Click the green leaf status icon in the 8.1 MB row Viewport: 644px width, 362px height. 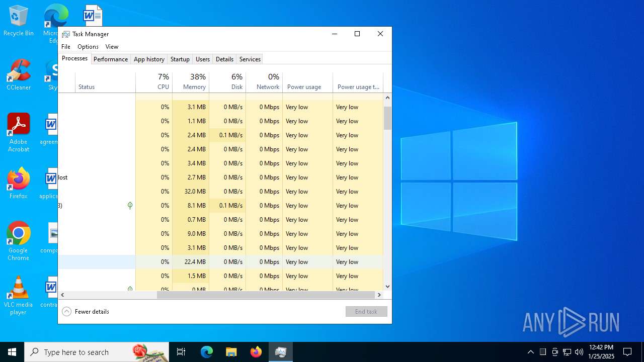[130, 206]
